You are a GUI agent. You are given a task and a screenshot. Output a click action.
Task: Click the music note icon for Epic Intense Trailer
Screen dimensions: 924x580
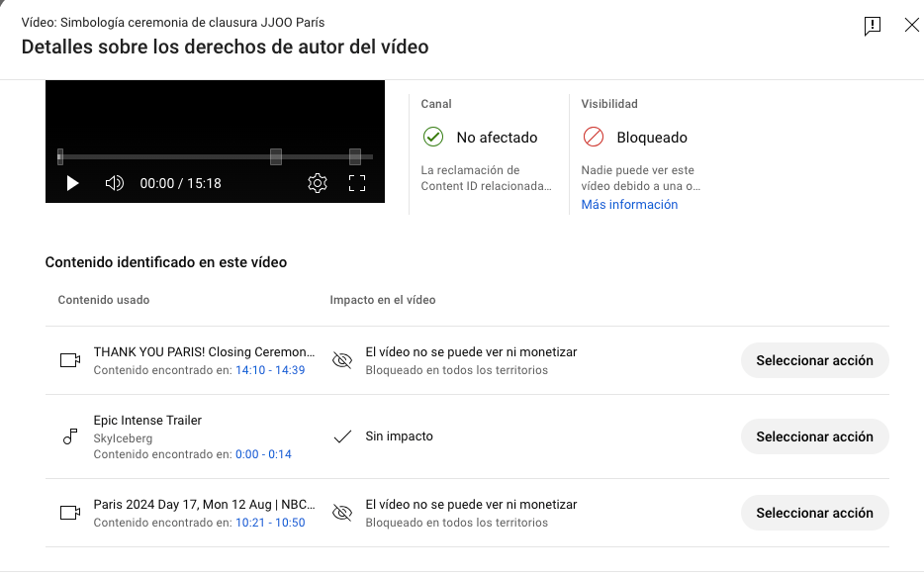69,436
